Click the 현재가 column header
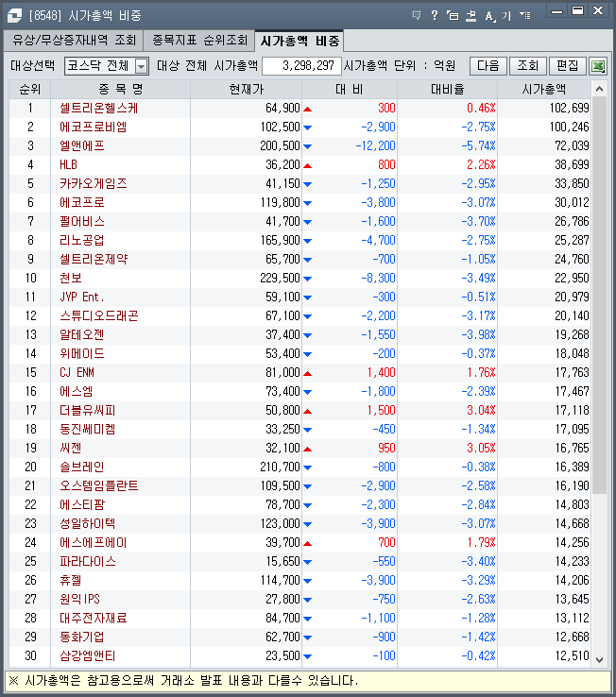The image size is (616, 697). 246,90
